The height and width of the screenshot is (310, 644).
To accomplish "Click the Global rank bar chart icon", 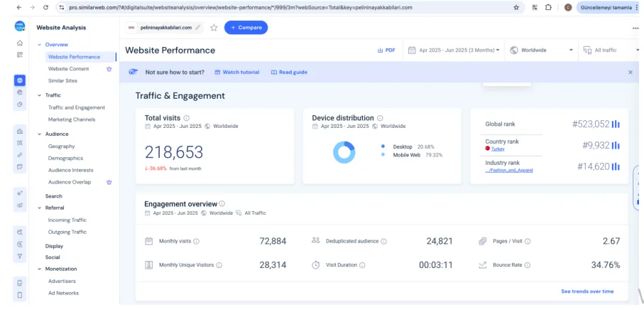I will click(616, 124).
